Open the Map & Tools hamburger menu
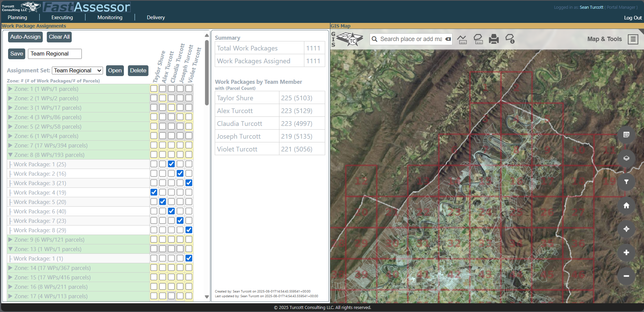The width and height of the screenshot is (644, 312). point(633,39)
